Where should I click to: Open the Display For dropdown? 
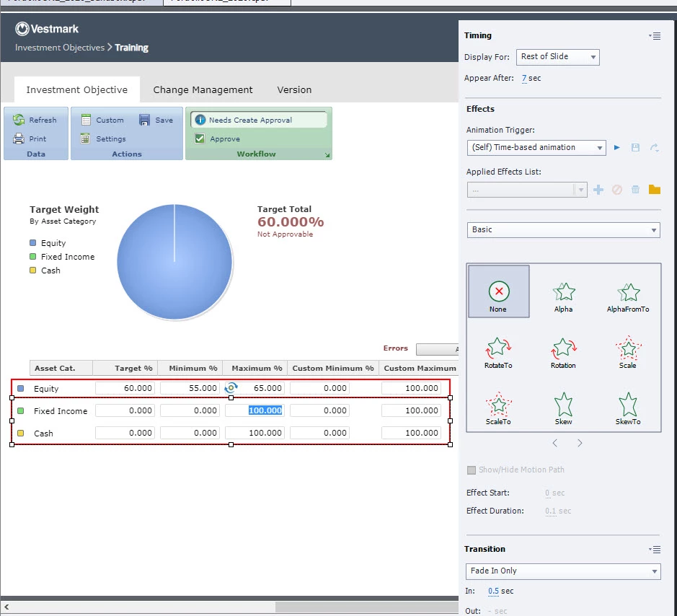click(x=558, y=57)
